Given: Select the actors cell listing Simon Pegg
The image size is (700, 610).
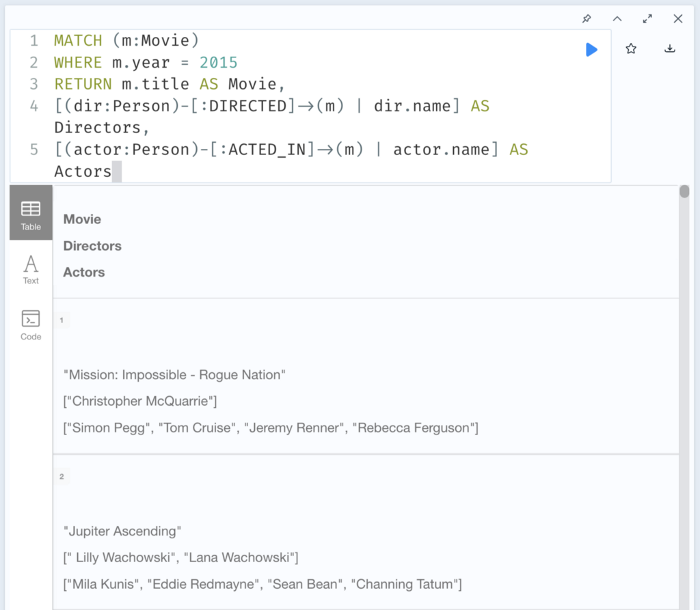Looking at the screenshot, I should click(x=271, y=428).
